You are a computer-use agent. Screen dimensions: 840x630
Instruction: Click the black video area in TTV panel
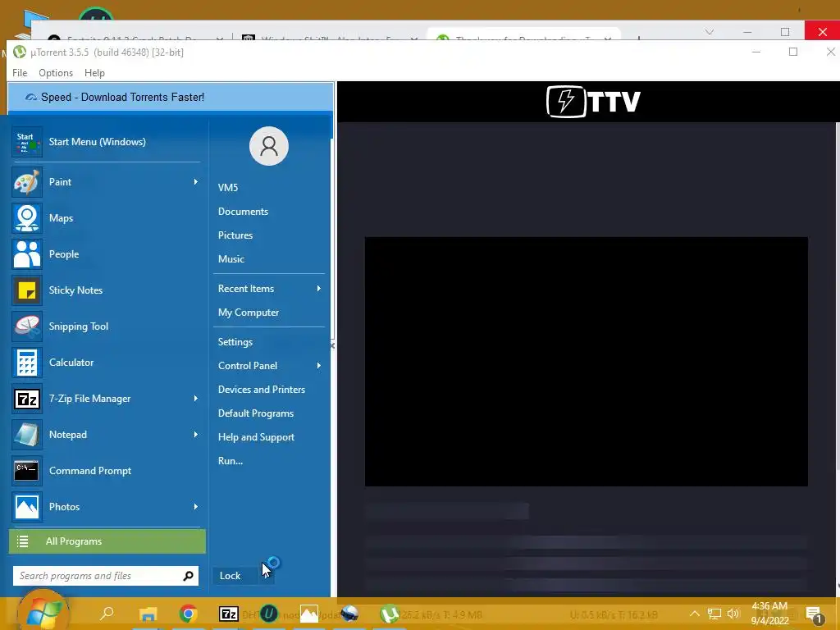click(586, 362)
